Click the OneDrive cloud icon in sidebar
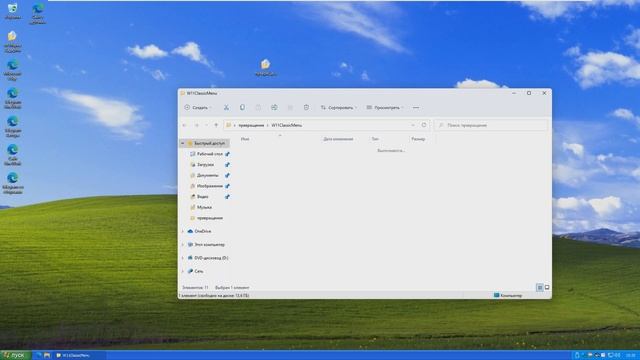This screenshot has height=360, width=640. click(190, 231)
